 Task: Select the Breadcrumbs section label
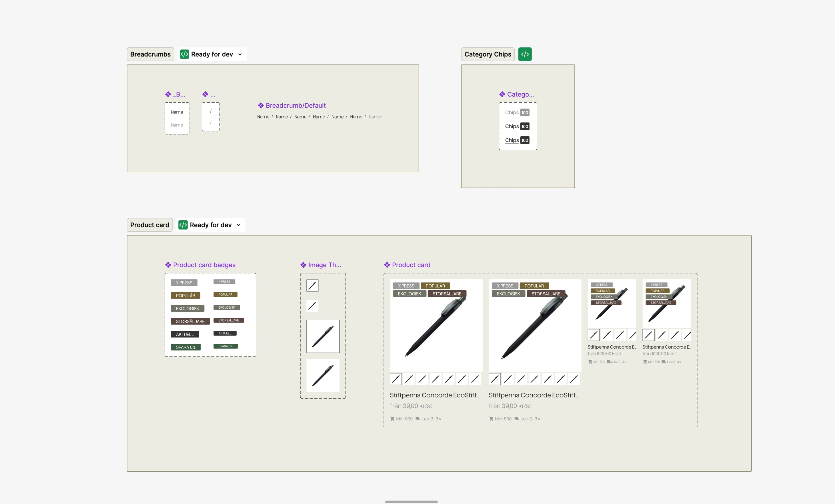coord(151,54)
